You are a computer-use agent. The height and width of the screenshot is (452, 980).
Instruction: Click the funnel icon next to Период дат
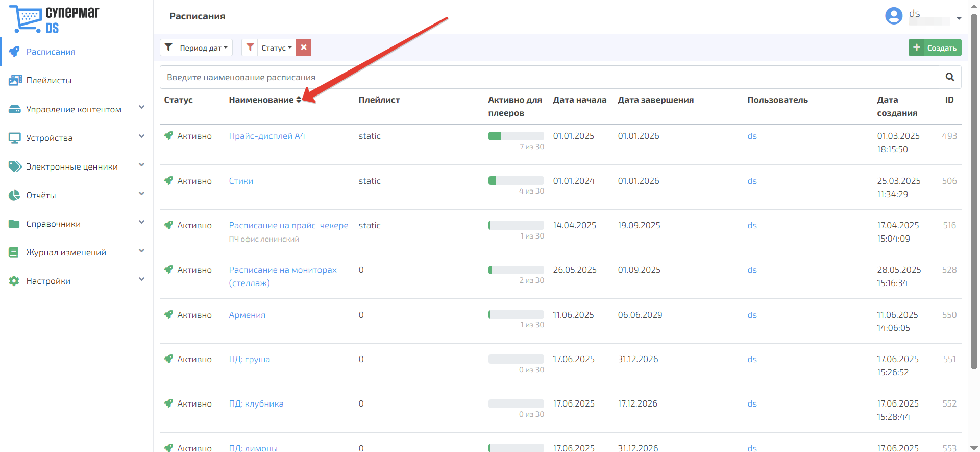(x=168, y=47)
